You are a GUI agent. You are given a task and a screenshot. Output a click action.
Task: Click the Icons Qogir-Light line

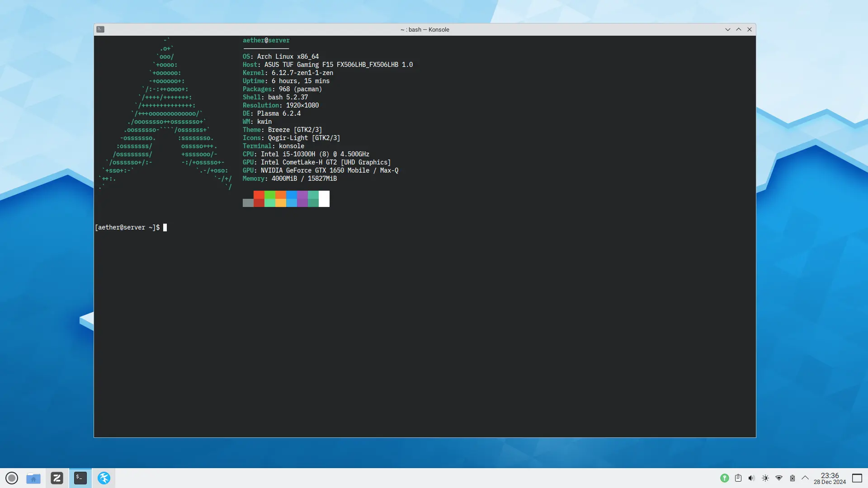tap(292, 138)
